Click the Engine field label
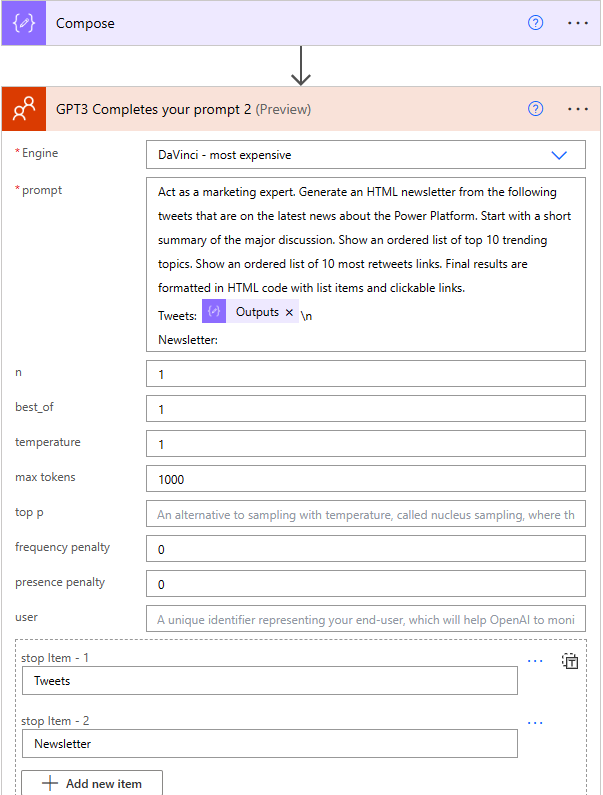603x795 pixels. click(x=40, y=153)
